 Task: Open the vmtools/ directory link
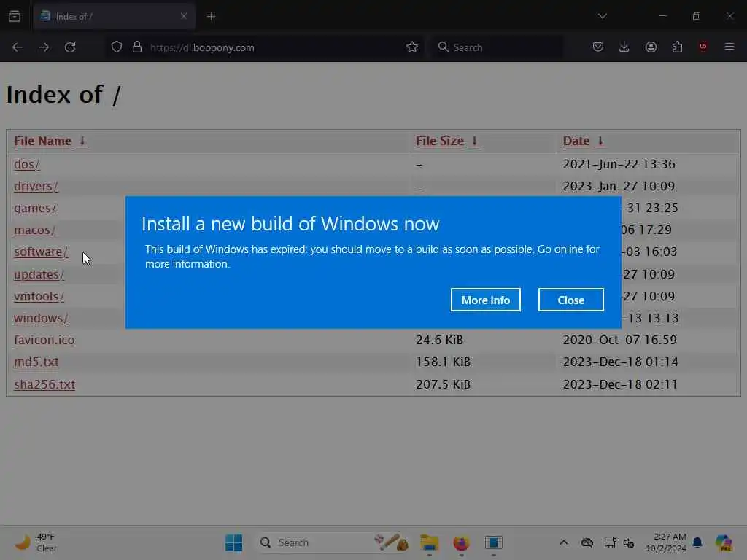point(39,296)
